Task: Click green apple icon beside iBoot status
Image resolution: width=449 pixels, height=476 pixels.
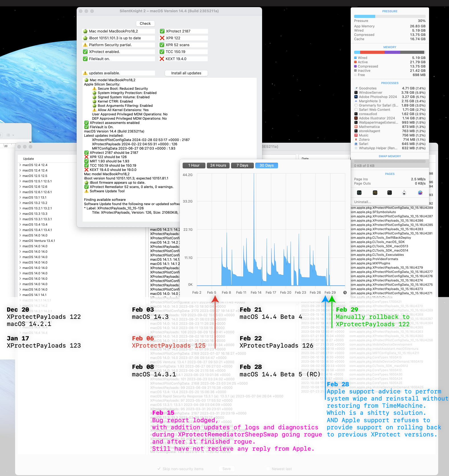Action: tap(85, 38)
